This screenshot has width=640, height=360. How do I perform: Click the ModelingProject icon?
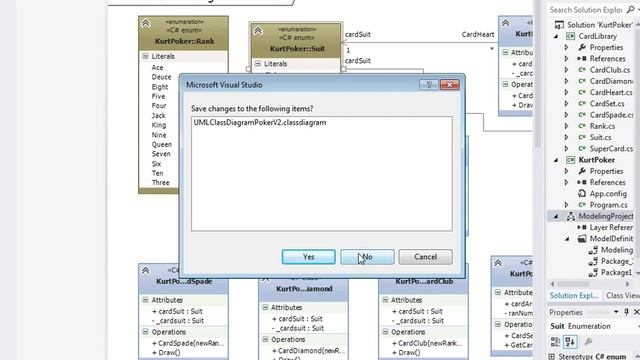pos(571,216)
